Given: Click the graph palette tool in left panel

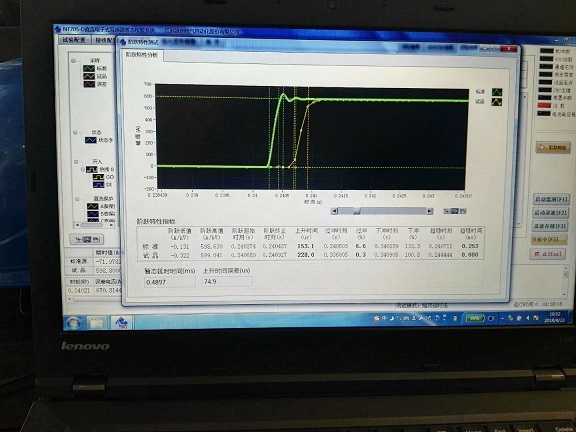Looking at the screenshot, I should 87,240.
